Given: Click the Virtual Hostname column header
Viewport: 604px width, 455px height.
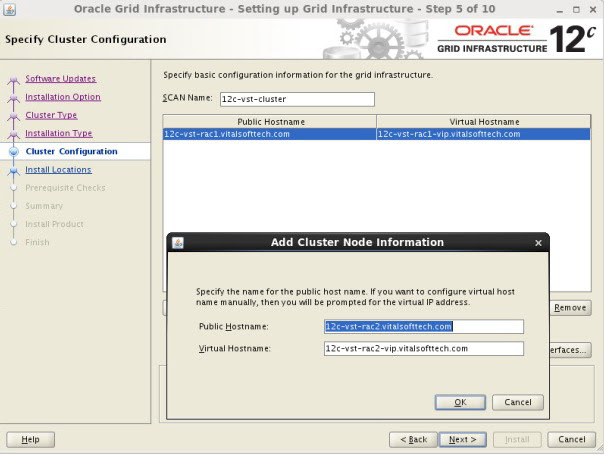Looking at the screenshot, I should point(483,122).
